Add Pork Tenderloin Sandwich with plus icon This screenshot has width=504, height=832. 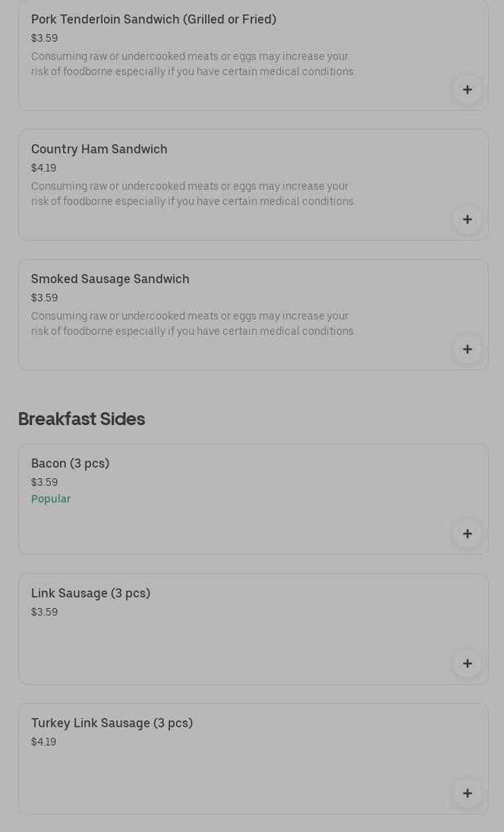pos(467,90)
